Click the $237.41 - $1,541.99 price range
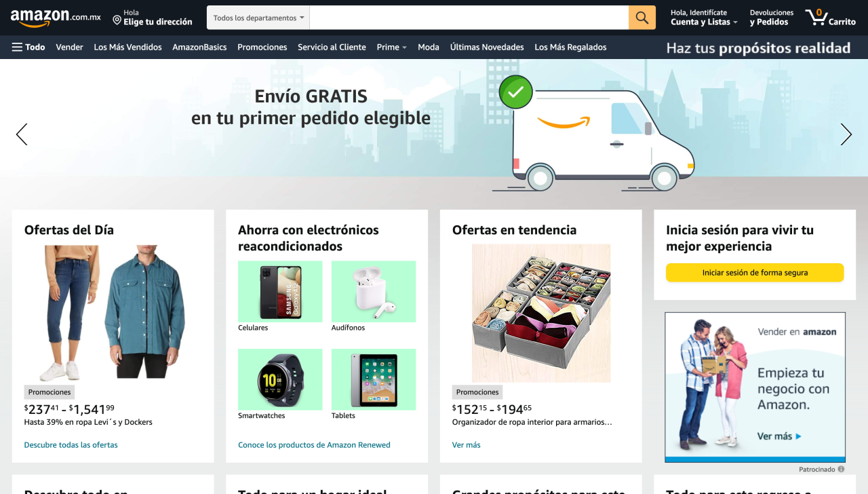 pos(69,408)
